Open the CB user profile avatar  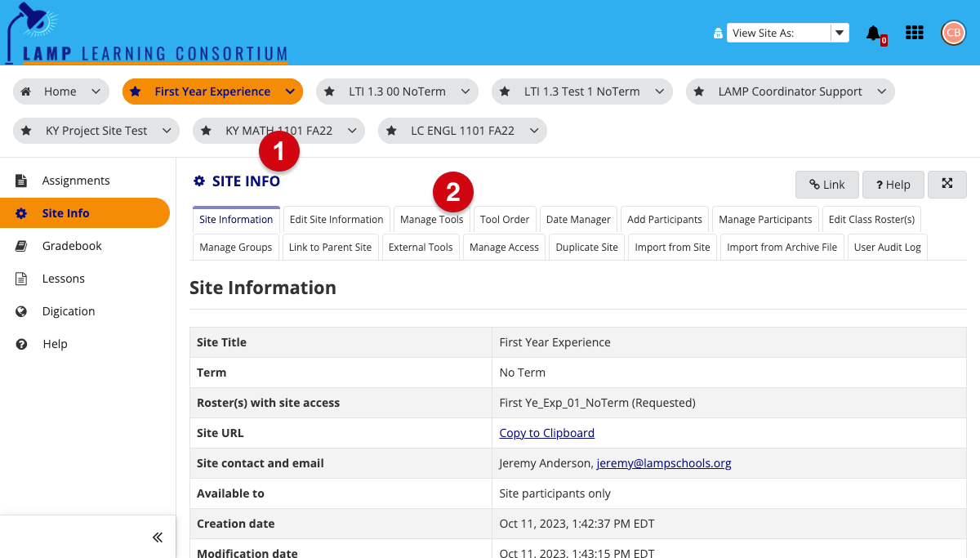coord(953,33)
